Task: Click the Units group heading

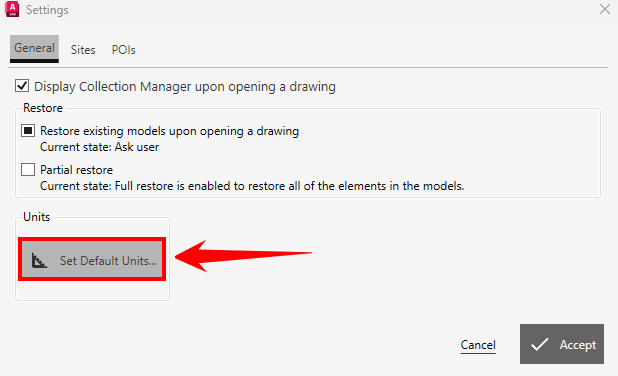Action: [37, 217]
